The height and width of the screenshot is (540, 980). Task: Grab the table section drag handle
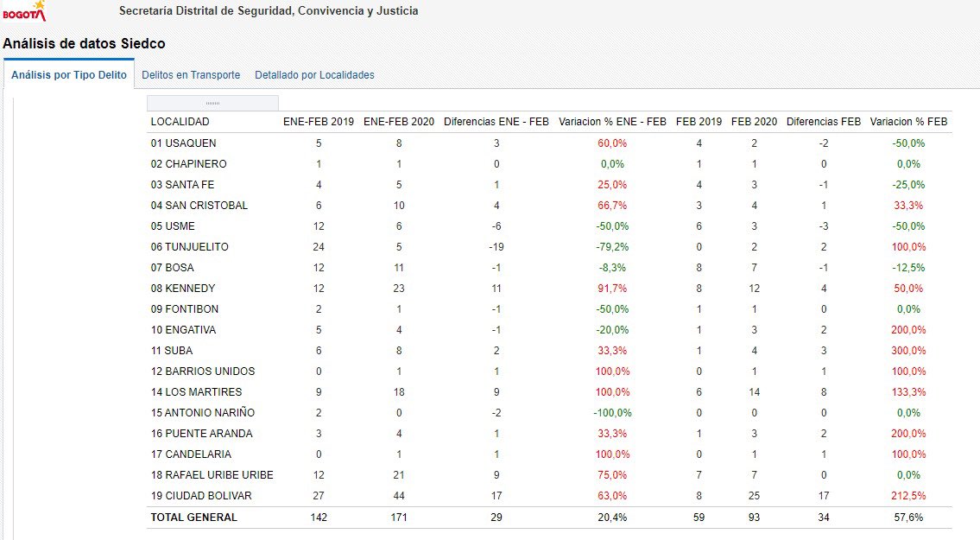[x=212, y=103]
